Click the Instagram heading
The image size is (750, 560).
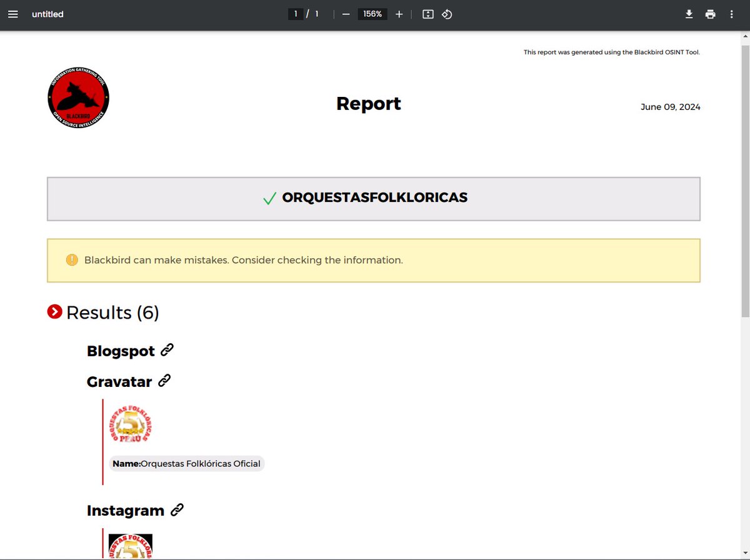[x=126, y=511]
